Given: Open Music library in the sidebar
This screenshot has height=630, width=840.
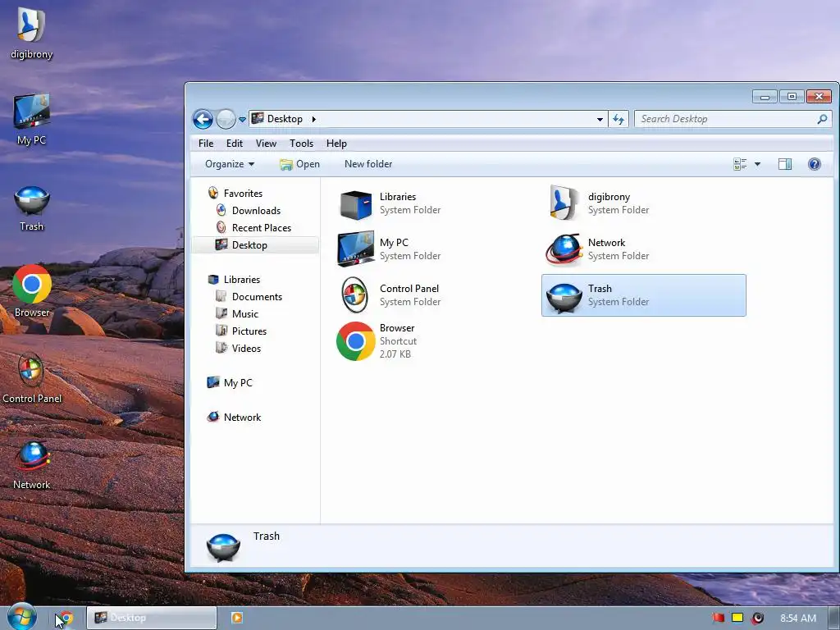Looking at the screenshot, I should 244,314.
